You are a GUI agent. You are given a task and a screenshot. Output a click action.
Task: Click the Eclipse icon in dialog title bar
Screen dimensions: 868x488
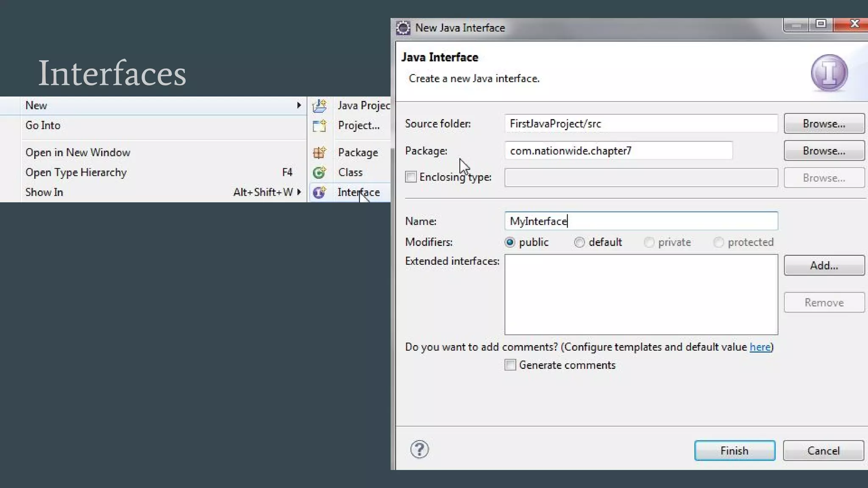point(403,28)
